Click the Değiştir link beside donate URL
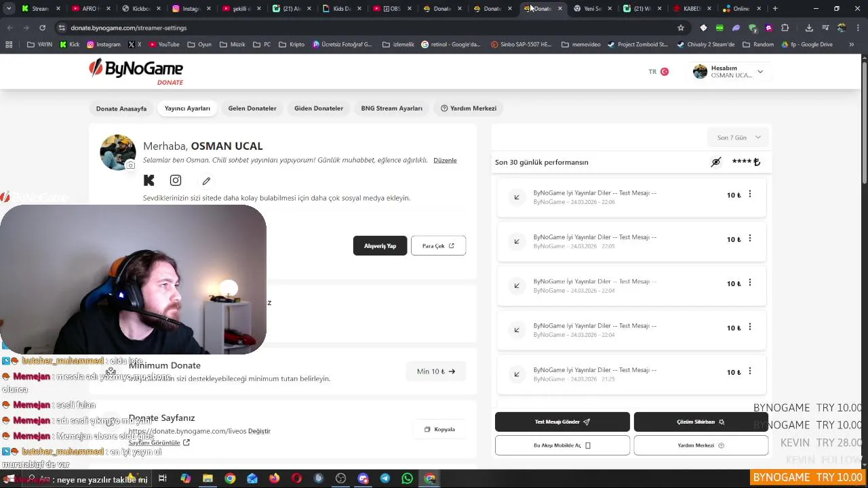868x488 pixels. (x=259, y=431)
